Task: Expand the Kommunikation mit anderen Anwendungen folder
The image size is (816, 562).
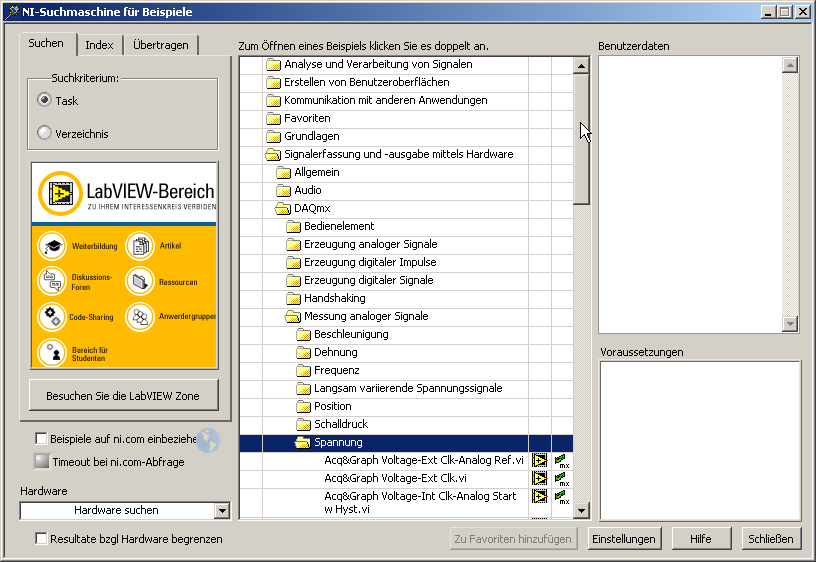Action: tap(273, 100)
